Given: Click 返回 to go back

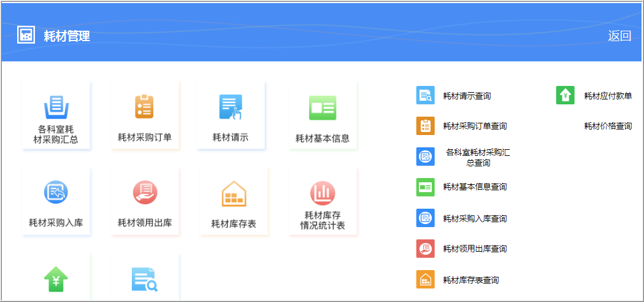Looking at the screenshot, I should pos(619,36).
